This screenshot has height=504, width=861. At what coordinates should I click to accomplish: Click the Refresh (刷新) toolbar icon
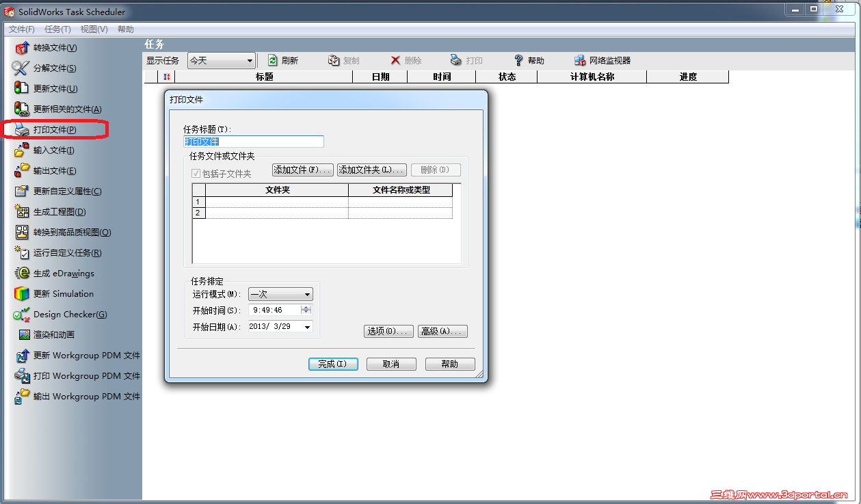pyautogui.click(x=272, y=60)
